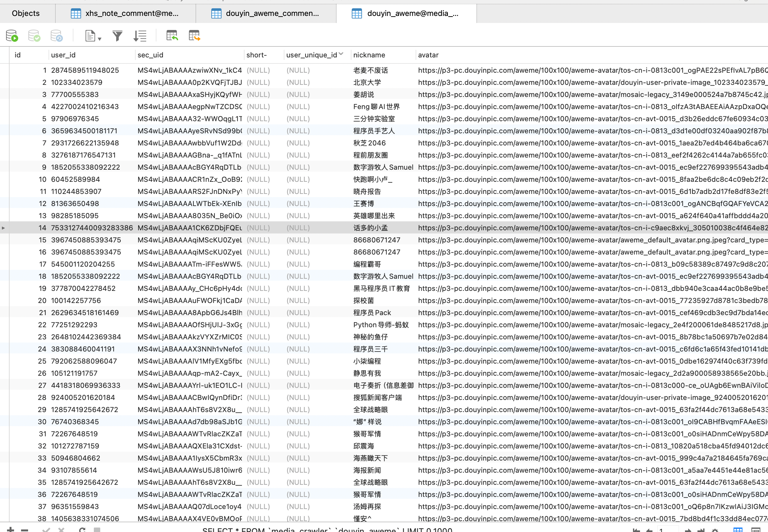Image resolution: width=768 pixels, height=532 pixels.
Task: Click the sec_uid column header
Action: tap(150, 55)
